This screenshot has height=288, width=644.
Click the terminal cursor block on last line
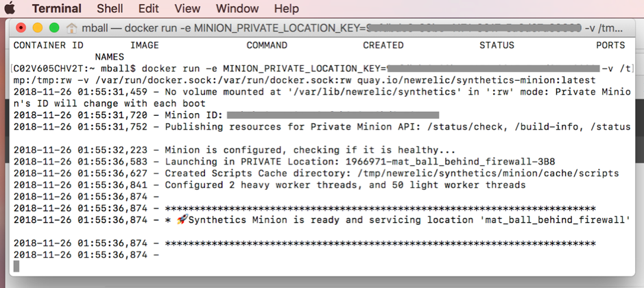click(17, 266)
